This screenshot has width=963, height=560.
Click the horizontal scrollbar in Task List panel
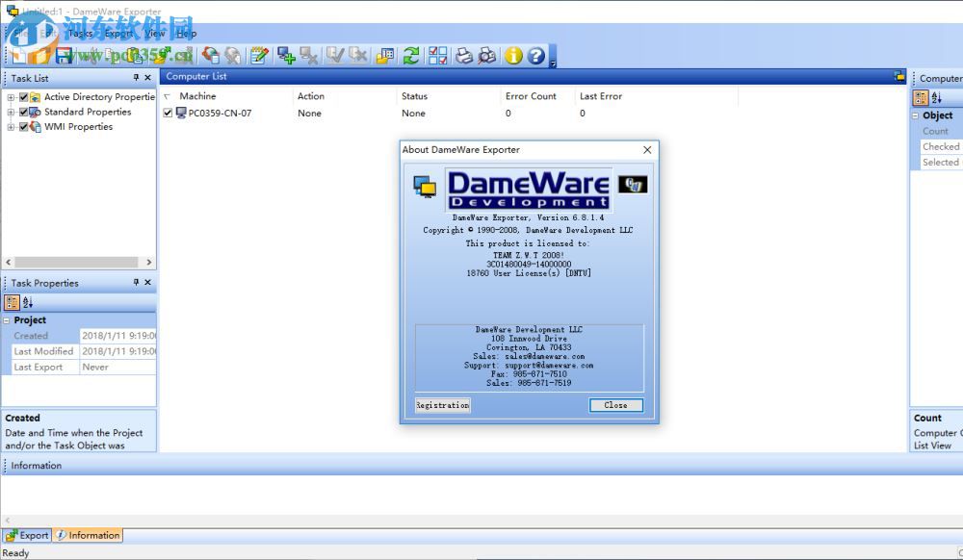(77, 262)
